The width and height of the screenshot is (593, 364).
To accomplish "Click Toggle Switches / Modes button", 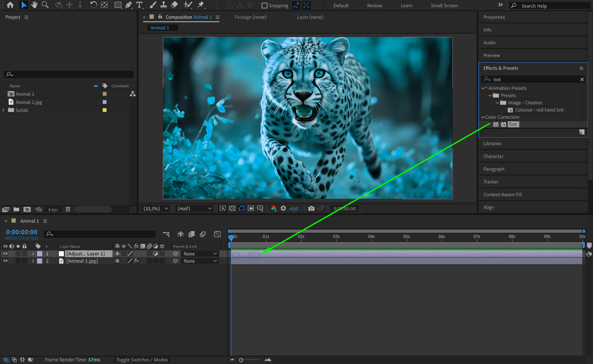I will (142, 360).
